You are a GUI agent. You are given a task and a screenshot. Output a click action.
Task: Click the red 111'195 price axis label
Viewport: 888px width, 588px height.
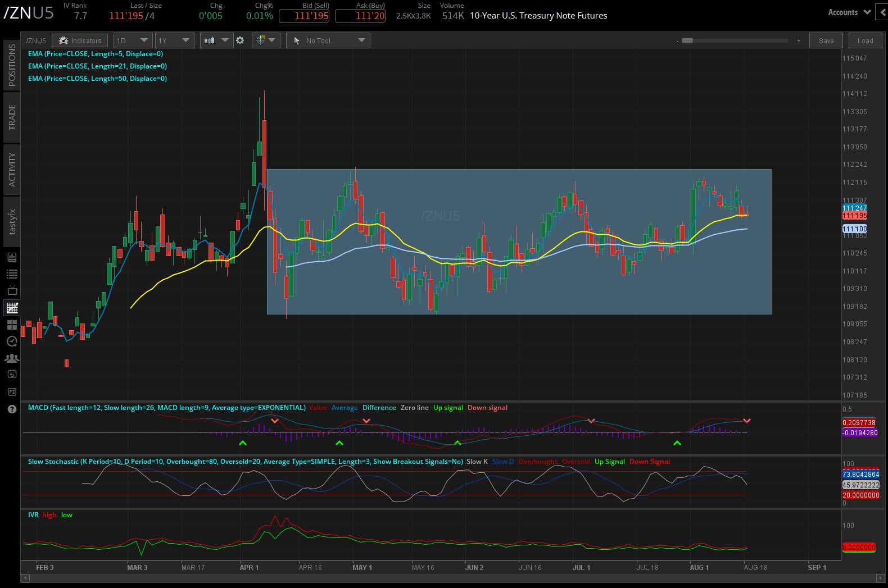855,216
